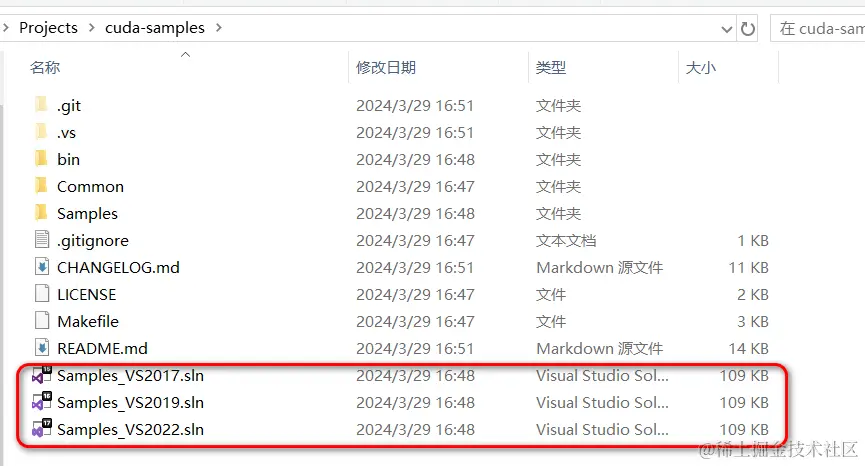Click in the cuda-samples search box

pos(818,28)
